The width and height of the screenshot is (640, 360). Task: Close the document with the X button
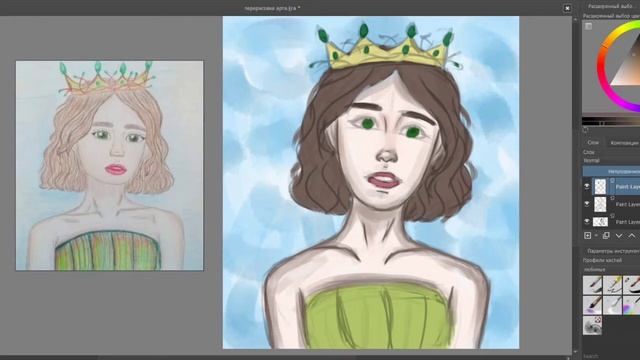[x=567, y=8]
